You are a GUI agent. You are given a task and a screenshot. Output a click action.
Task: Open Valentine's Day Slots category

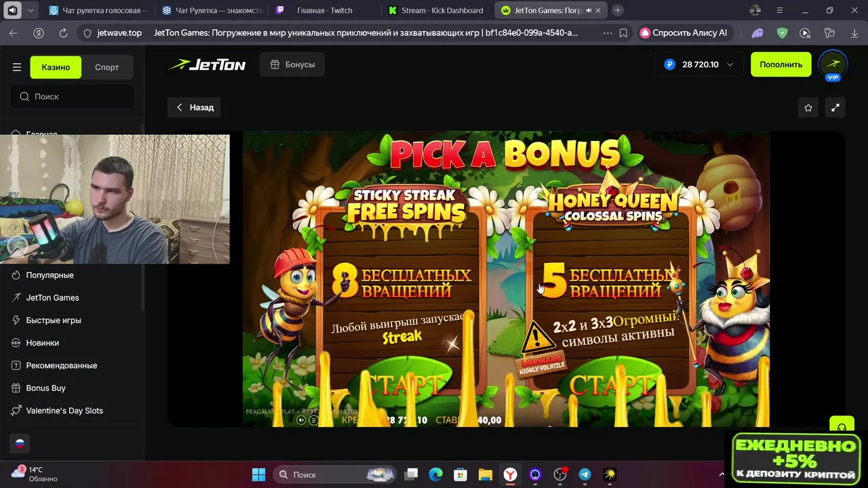tap(64, 411)
